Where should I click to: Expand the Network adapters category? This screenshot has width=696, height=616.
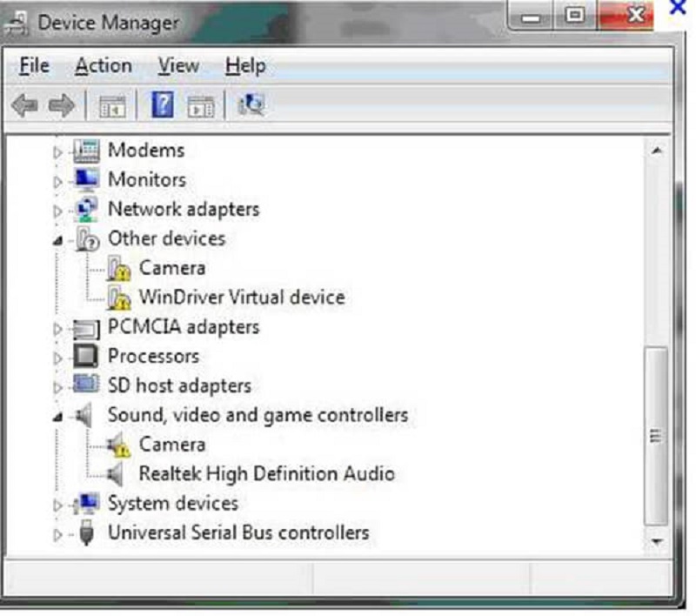point(58,211)
